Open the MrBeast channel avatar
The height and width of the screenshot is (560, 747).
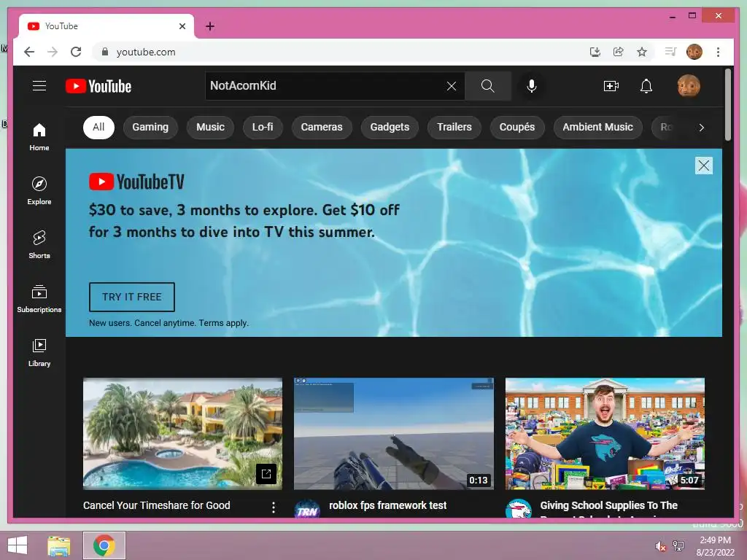[x=519, y=509]
